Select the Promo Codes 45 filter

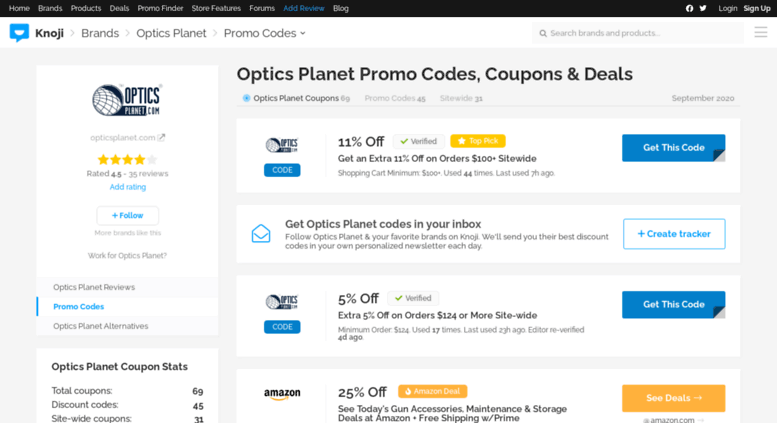(395, 98)
